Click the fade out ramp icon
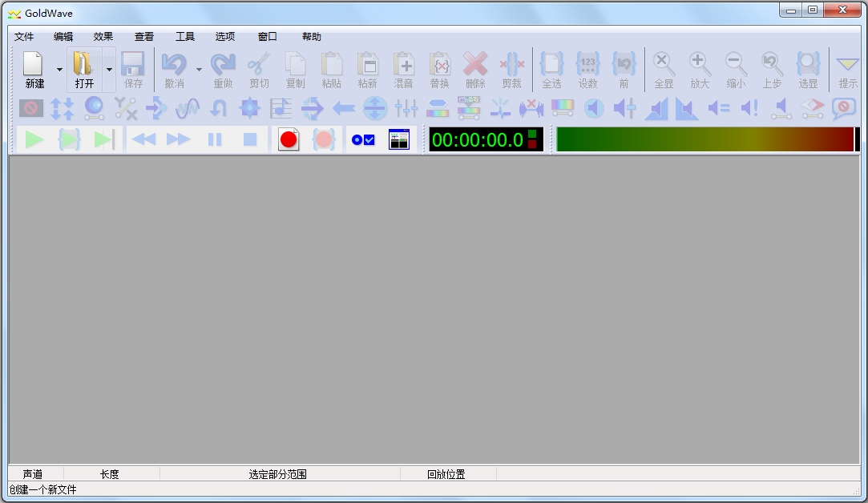The height and width of the screenshot is (503, 868). coord(687,108)
